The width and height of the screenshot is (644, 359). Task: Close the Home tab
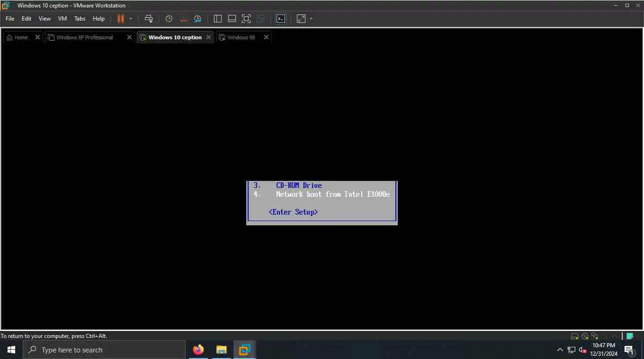tap(38, 37)
